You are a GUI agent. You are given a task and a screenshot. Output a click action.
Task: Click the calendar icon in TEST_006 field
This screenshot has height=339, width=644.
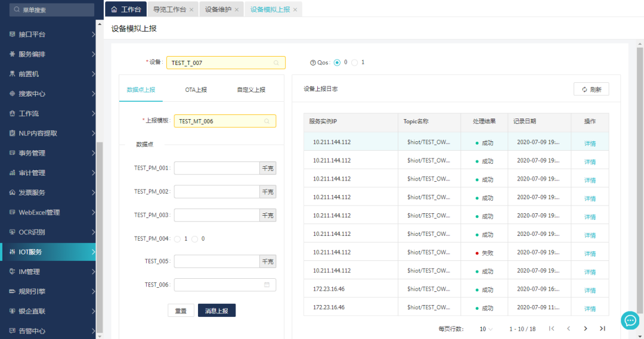click(x=267, y=285)
